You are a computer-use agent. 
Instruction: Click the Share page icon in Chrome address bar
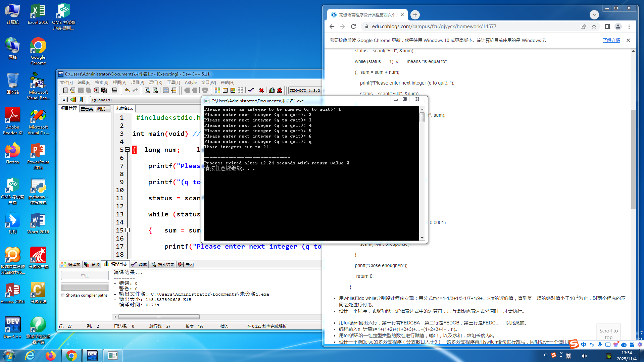583,27
